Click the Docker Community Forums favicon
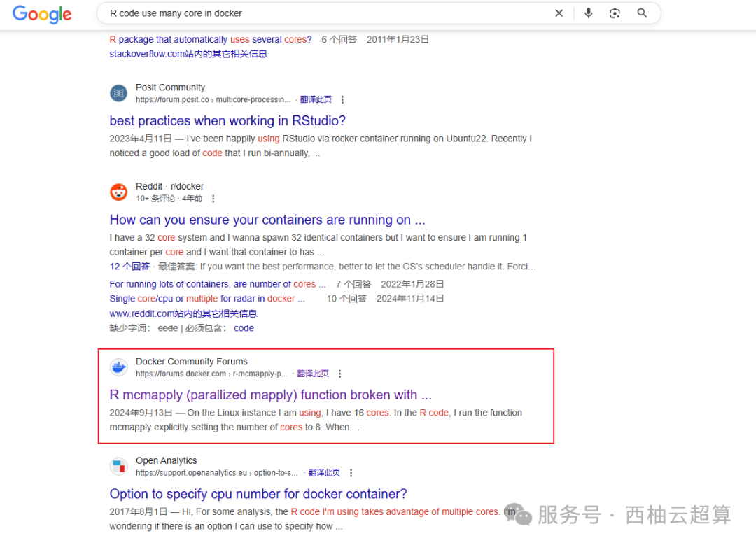This screenshot has width=756, height=545. (118, 367)
